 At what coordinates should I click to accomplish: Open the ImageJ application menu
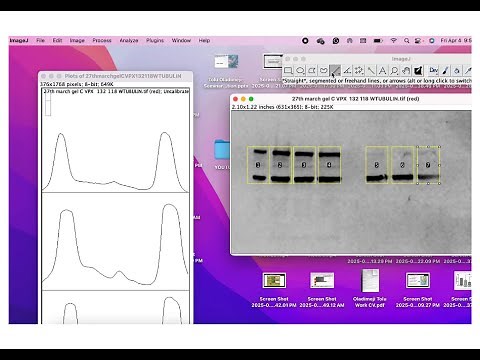click(19, 40)
